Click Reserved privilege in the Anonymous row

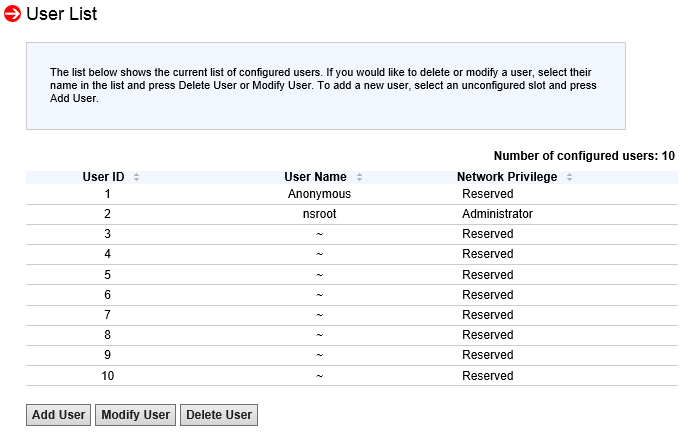pos(488,194)
